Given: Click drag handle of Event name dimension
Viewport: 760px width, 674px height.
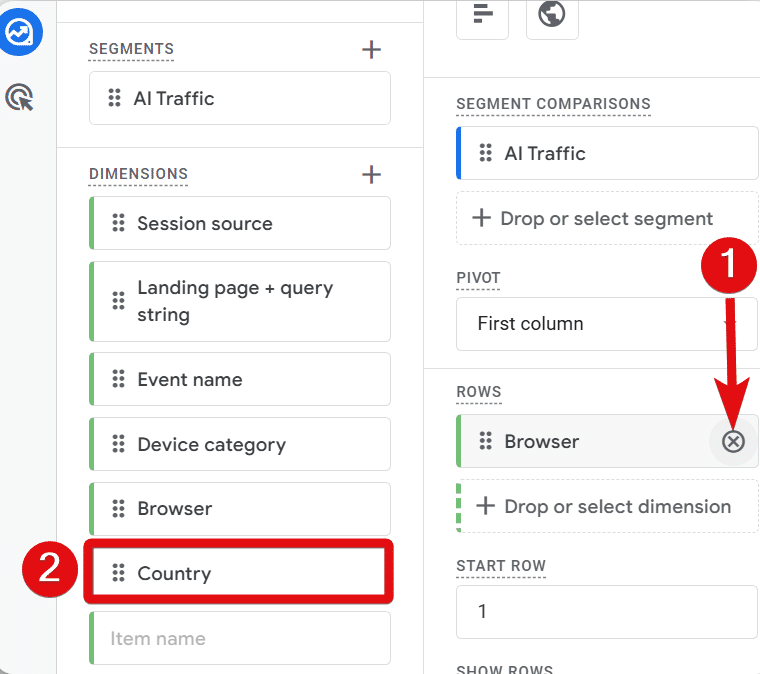Looking at the screenshot, I should point(118,379).
